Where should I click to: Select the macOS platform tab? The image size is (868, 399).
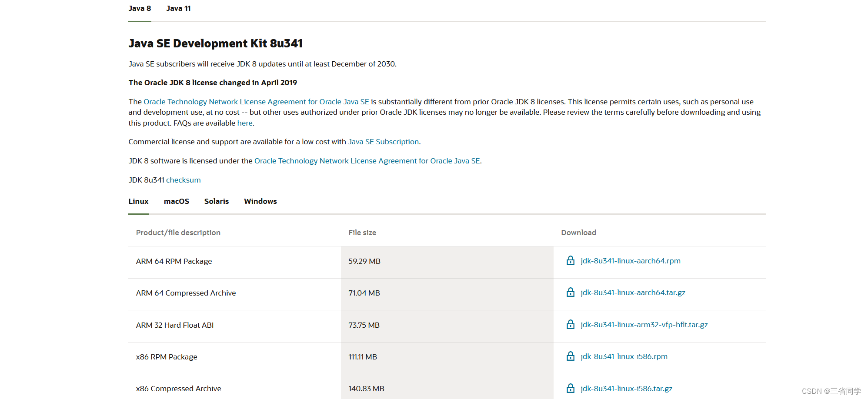177,201
